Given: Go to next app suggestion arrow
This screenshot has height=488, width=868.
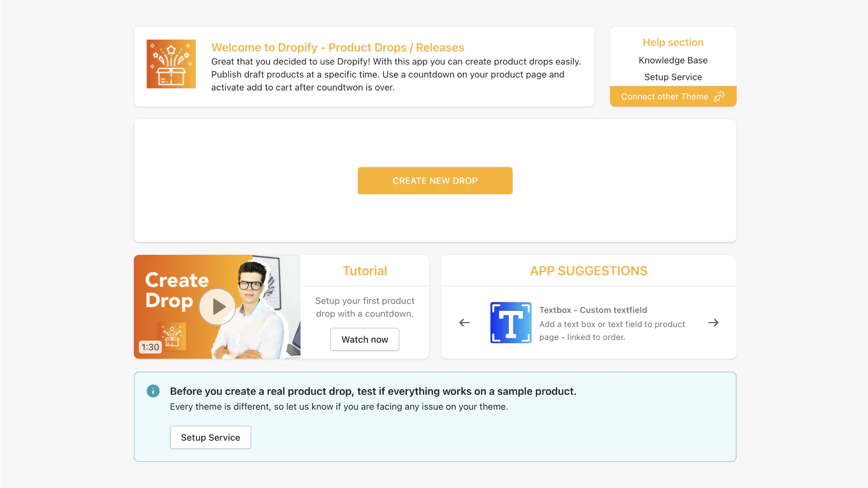Looking at the screenshot, I should [713, 323].
